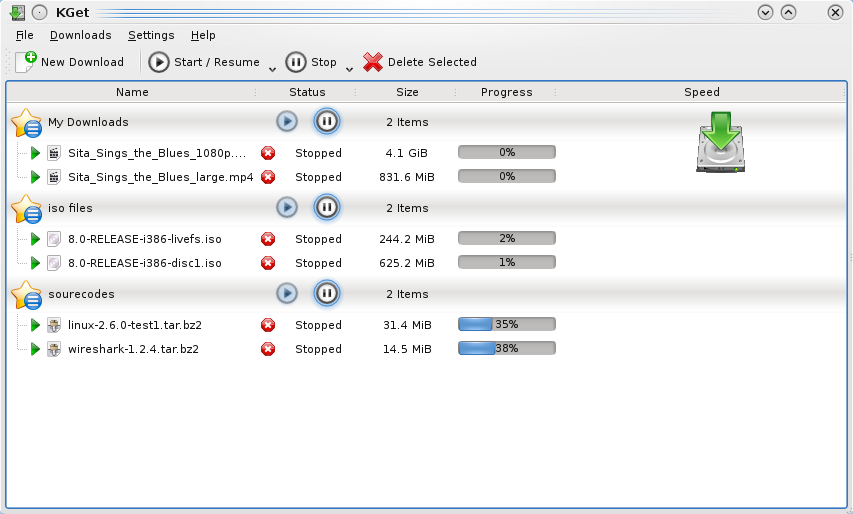853x514 pixels.
Task: Pause the My Downloads group
Action: (326, 121)
